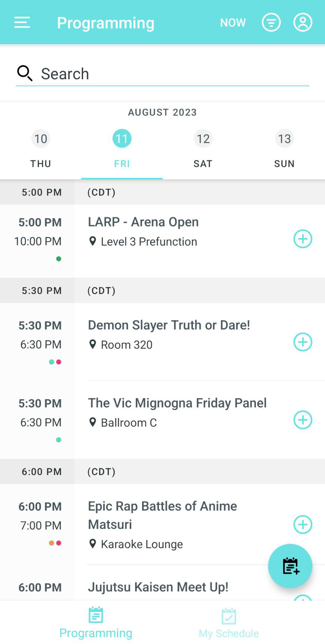This screenshot has width=325, height=644.
Task: Select the Programming bottom tab
Action: click(96, 623)
